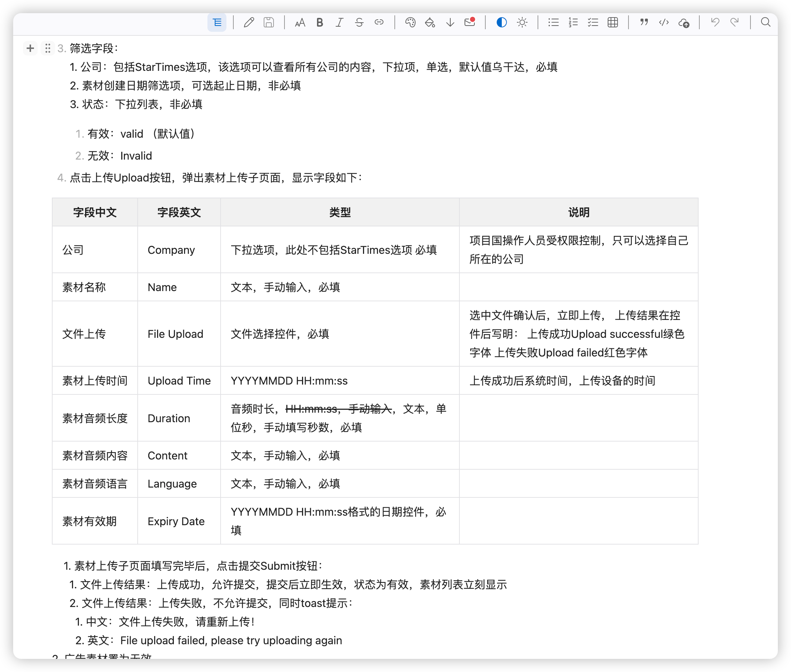Open search with the magnifier icon
Image resolution: width=791 pixels, height=672 pixels.
click(765, 22)
